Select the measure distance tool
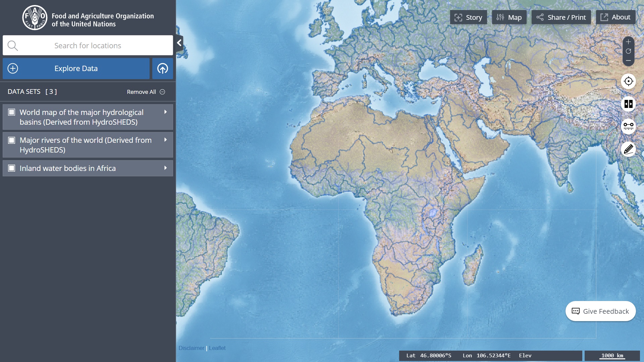Image resolution: width=644 pixels, height=362 pixels. [x=629, y=126]
